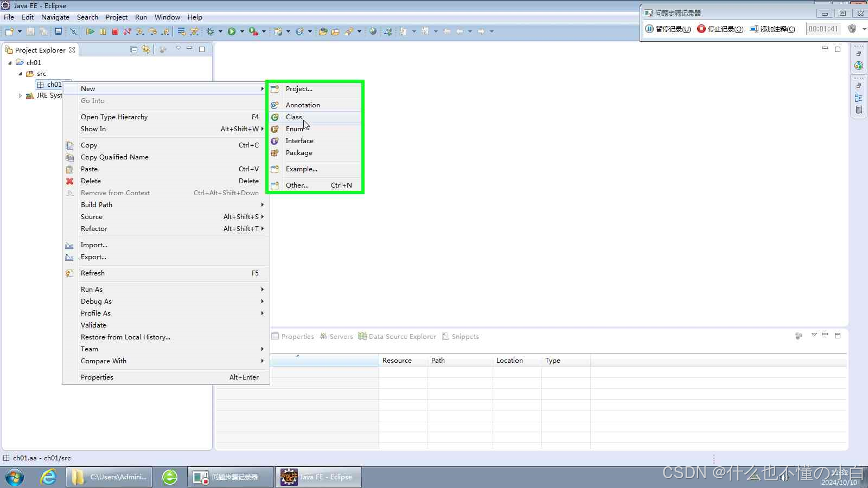Collapse the src folder tree node

pos(20,74)
